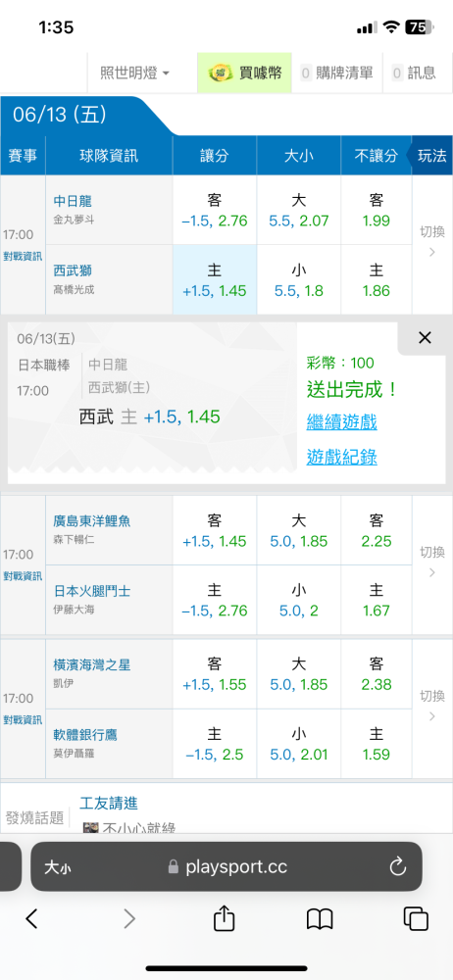Open the 照世明燈 account dropdown
The height and width of the screenshot is (980, 453).
pos(134,73)
